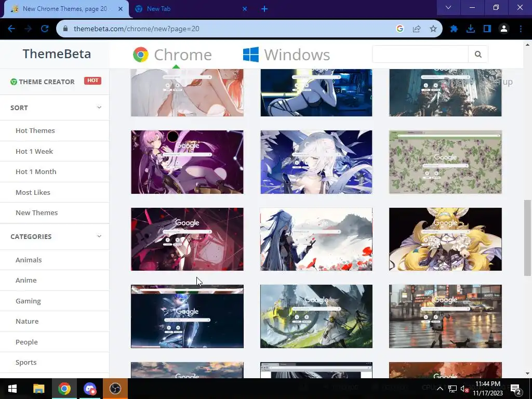
Task: Open the purple-haired anime girl theme
Action: [187, 162]
